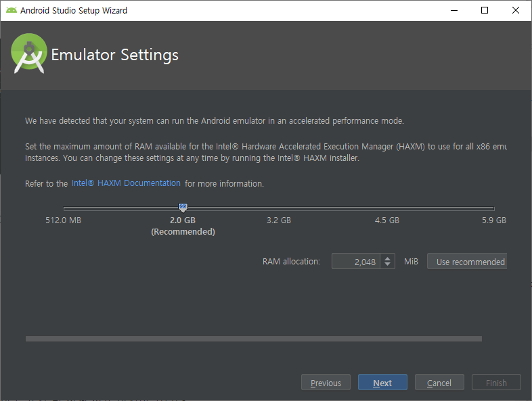The width and height of the screenshot is (532, 401).
Task: Click the RAM allocation label
Action: point(292,261)
